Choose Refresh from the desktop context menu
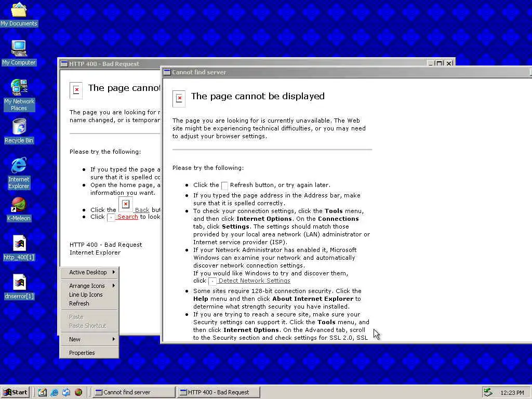Screen dimensions: 532x399 coord(89,303)
